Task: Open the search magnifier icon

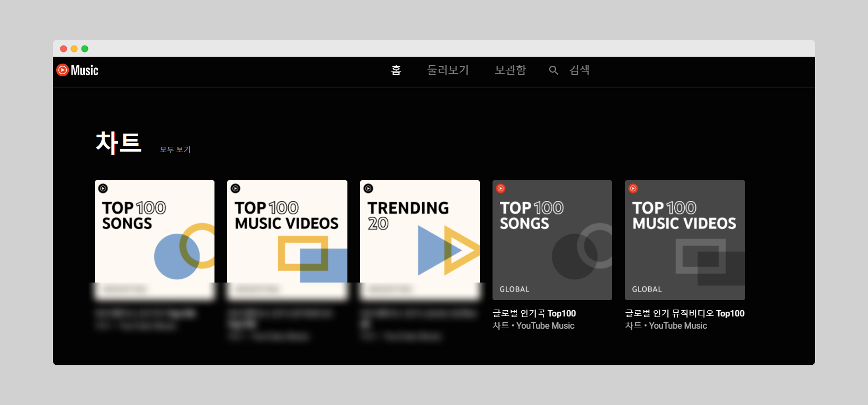Action: (553, 70)
